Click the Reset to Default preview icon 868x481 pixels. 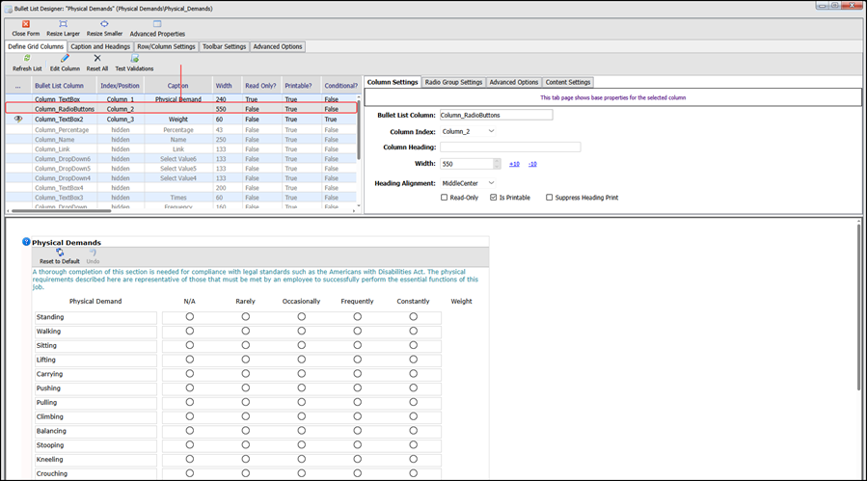click(x=60, y=253)
